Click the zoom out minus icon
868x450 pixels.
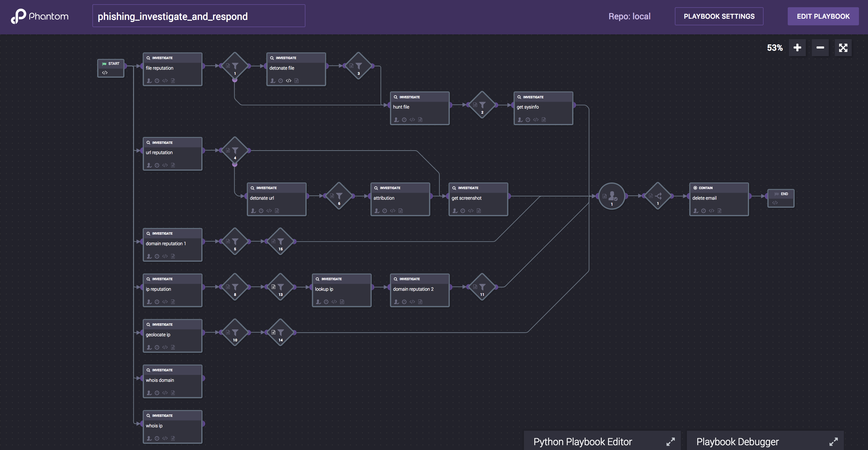pos(820,48)
